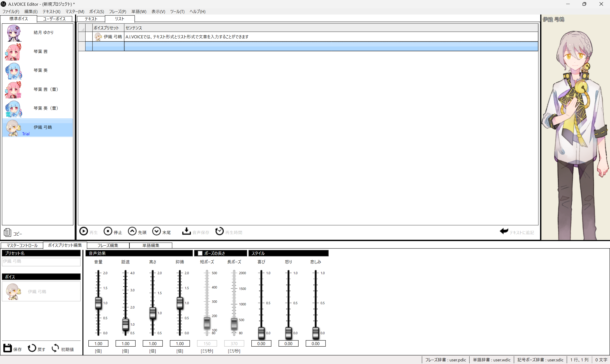Enable the ポーズの長さ checkbox
610x364 pixels.
tap(200, 253)
